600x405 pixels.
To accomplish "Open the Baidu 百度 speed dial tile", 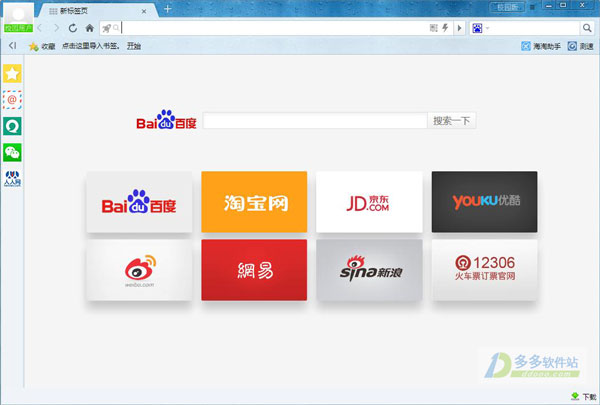I will [139, 202].
